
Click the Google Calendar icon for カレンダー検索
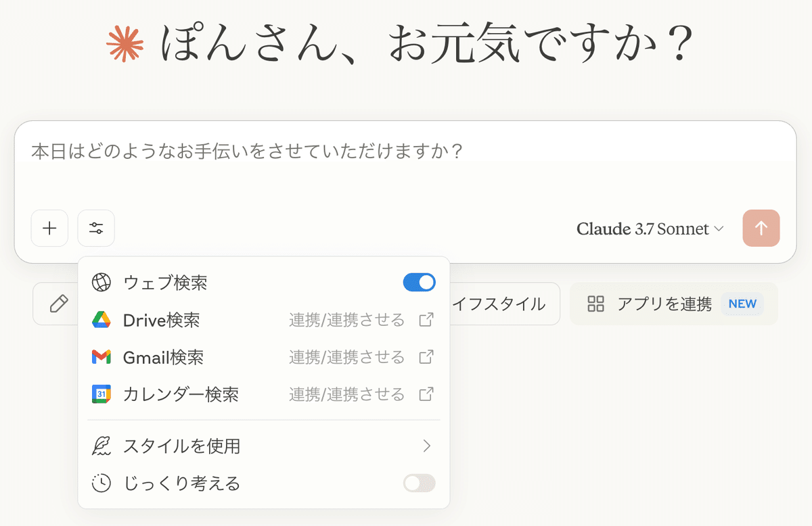coord(101,395)
